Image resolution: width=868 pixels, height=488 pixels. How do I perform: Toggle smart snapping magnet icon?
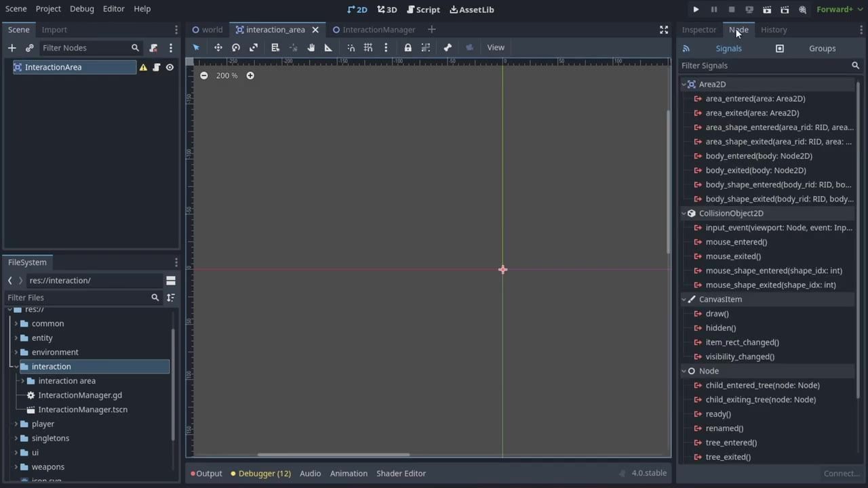(x=351, y=47)
